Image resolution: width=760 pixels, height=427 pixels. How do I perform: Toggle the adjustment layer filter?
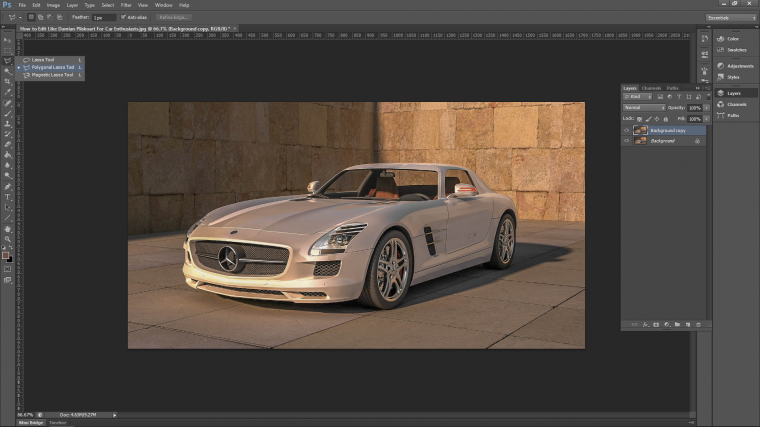pyautogui.click(x=670, y=97)
